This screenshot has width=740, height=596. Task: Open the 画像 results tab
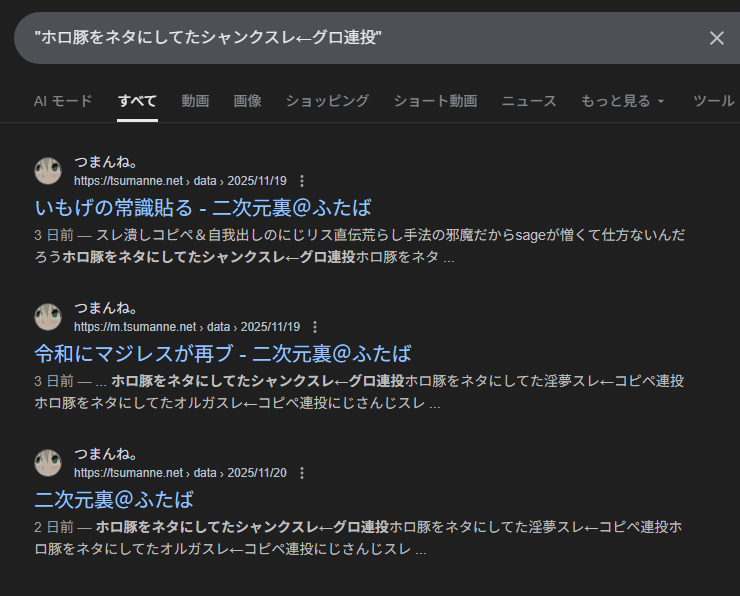coord(247,101)
